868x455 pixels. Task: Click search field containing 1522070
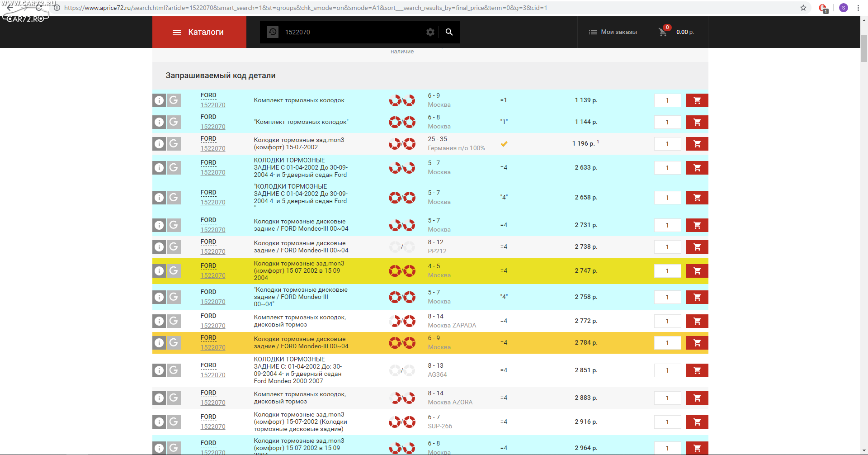tap(353, 32)
